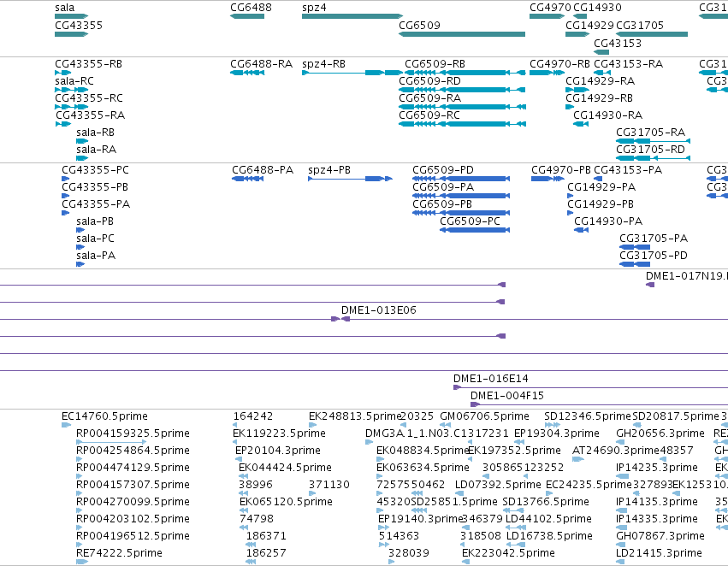Click the CG43355-PC protein feature

click(66, 179)
